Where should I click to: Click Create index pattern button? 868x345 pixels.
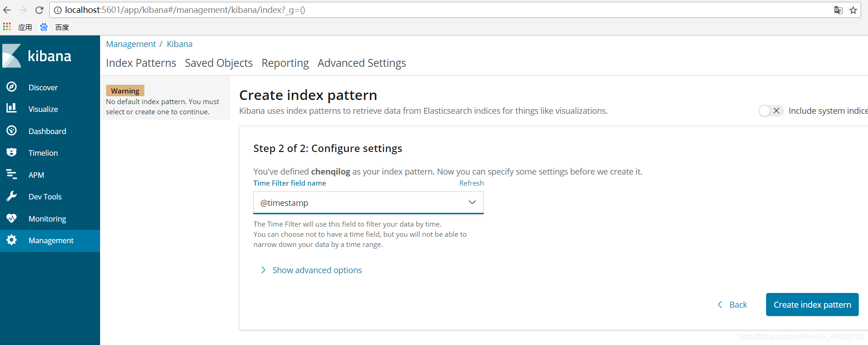point(812,304)
